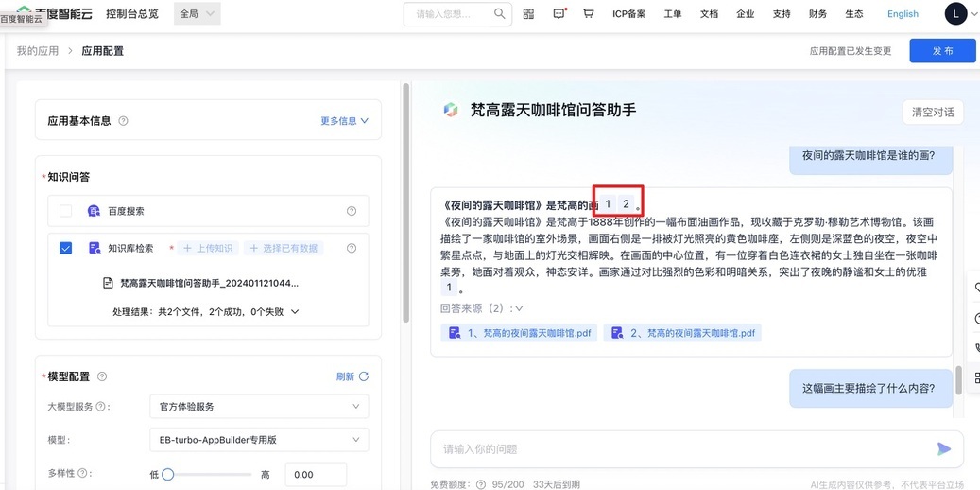Open the shopping cart icon

[x=589, y=14]
